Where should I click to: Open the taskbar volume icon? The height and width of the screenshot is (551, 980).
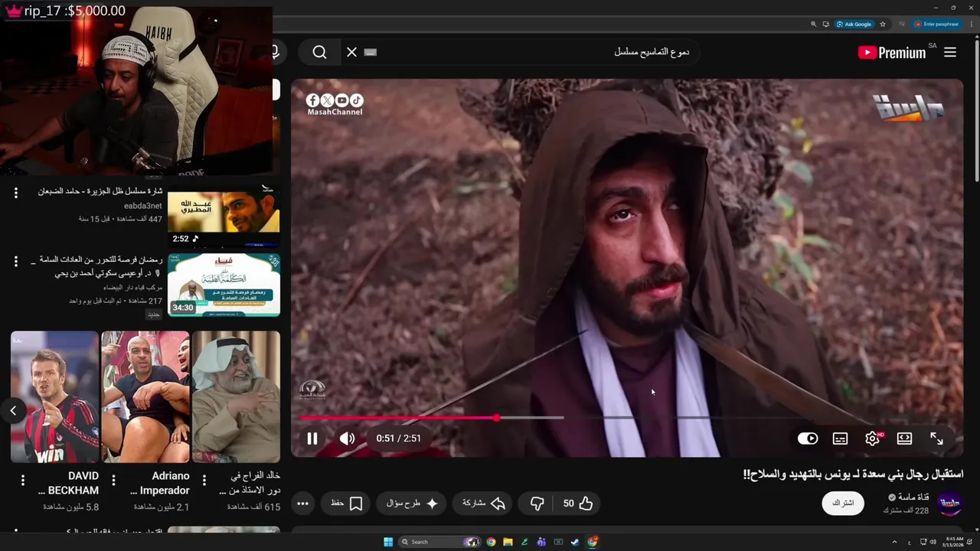point(933,542)
